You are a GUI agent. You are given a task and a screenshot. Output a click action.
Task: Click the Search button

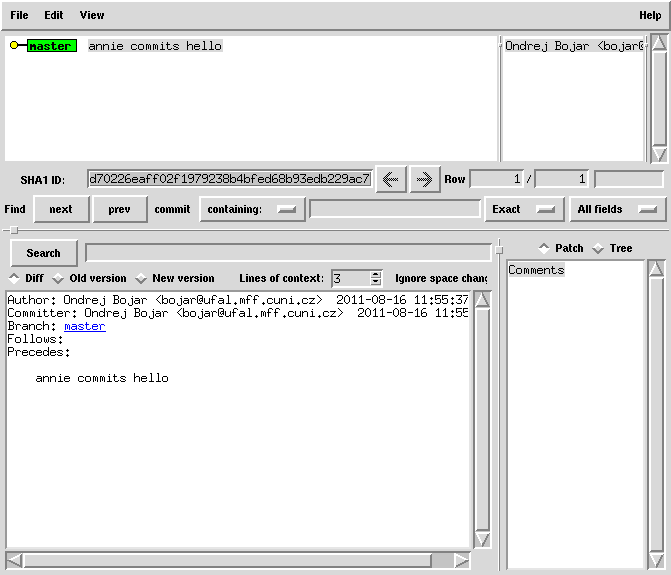coord(43,253)
